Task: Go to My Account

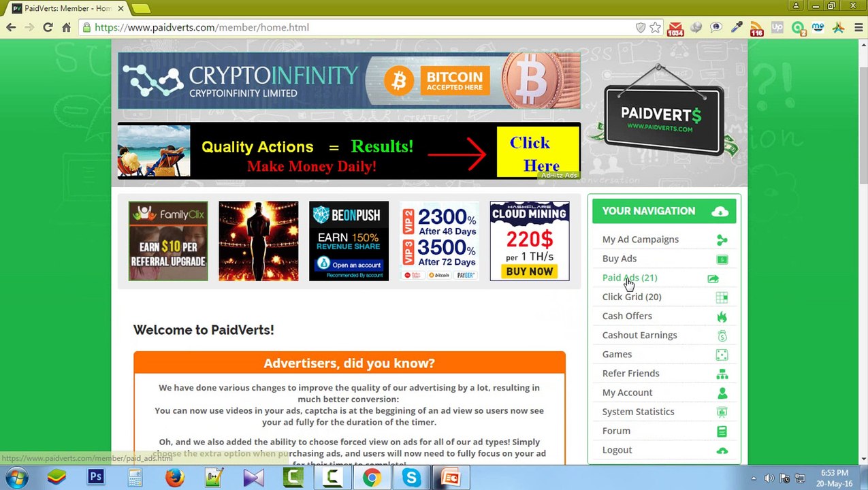Action: coord(627,392)
